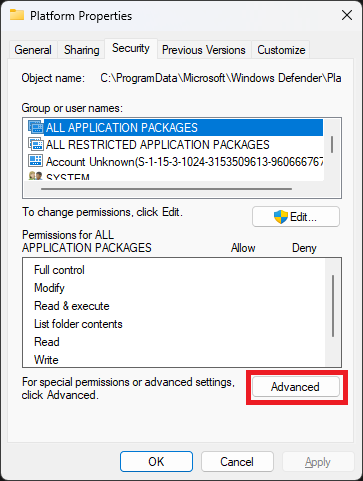Click the ALL APPLICATION PACKAGES group icon
The height and width of the screenshot is (481, 363).
[x=36, y=127]
